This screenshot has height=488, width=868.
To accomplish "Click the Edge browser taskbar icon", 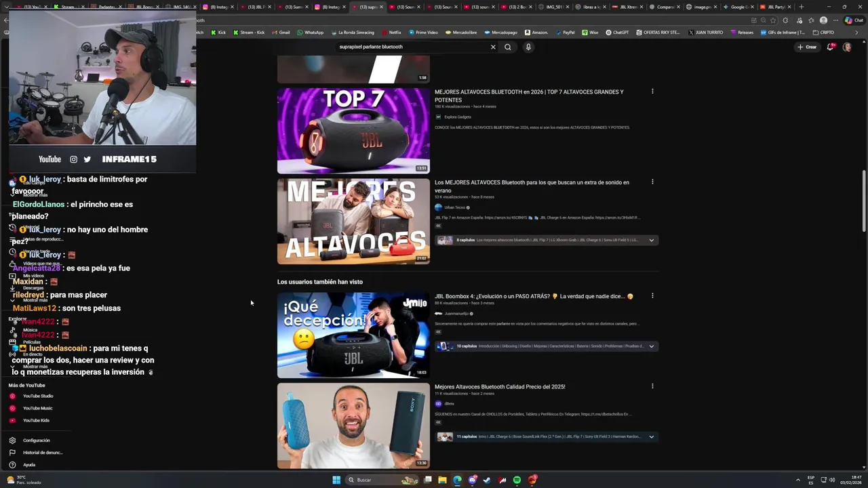I will pyautogui.click(x=457, y=480).
